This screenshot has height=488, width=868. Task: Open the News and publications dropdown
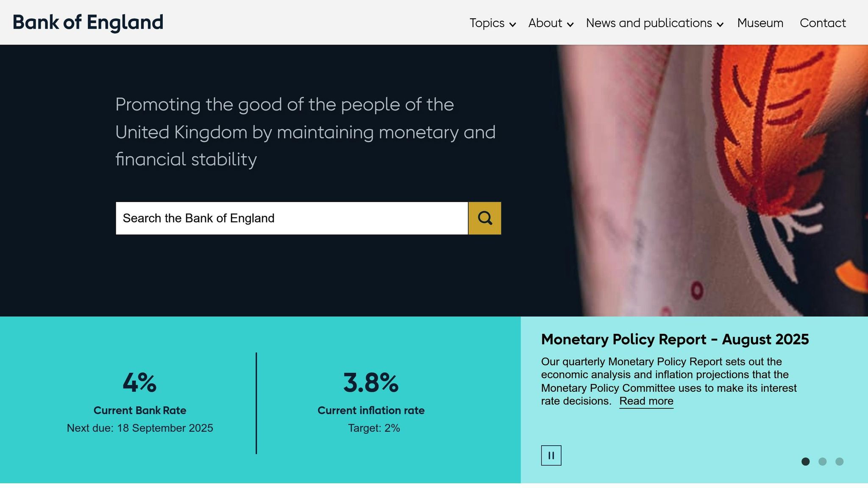click(649, 23)
